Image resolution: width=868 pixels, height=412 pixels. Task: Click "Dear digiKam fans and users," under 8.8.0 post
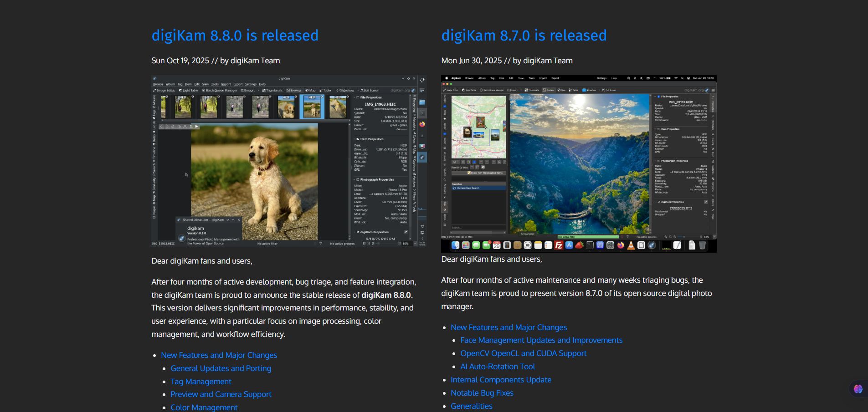click(x=202, y=261)
